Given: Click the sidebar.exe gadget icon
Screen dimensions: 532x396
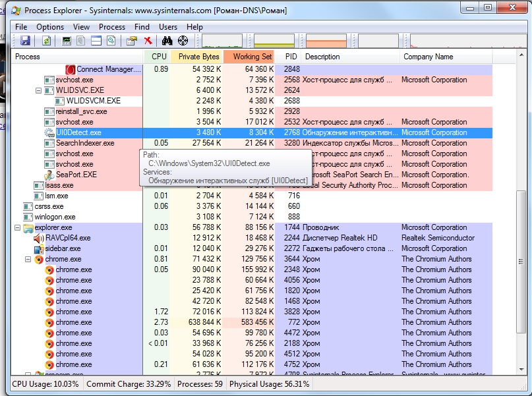Looking at the screenshot, I should coord(39,249).
